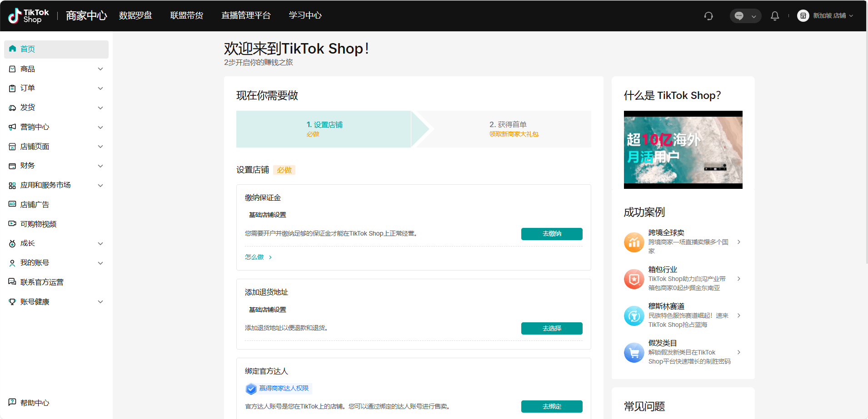Click the TikTok Shop logo
Viewport: 868px width, 419px height.
[x=28, y=16]
